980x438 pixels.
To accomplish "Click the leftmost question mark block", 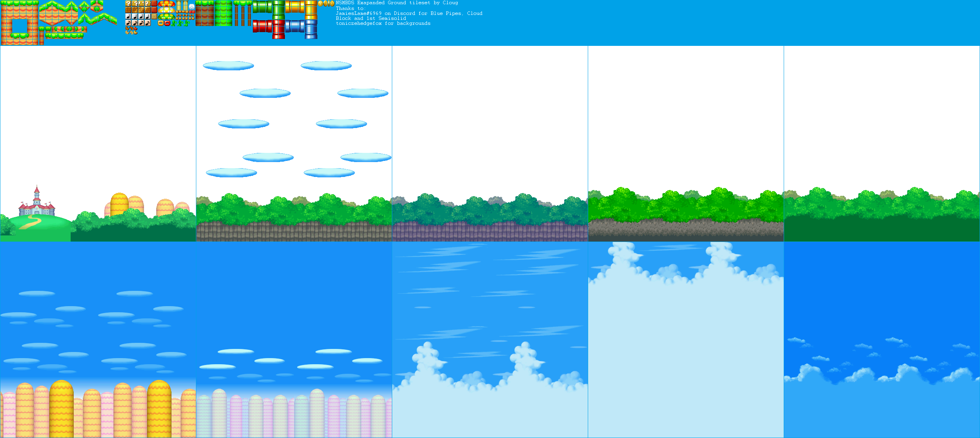I will tap(128, 3).
